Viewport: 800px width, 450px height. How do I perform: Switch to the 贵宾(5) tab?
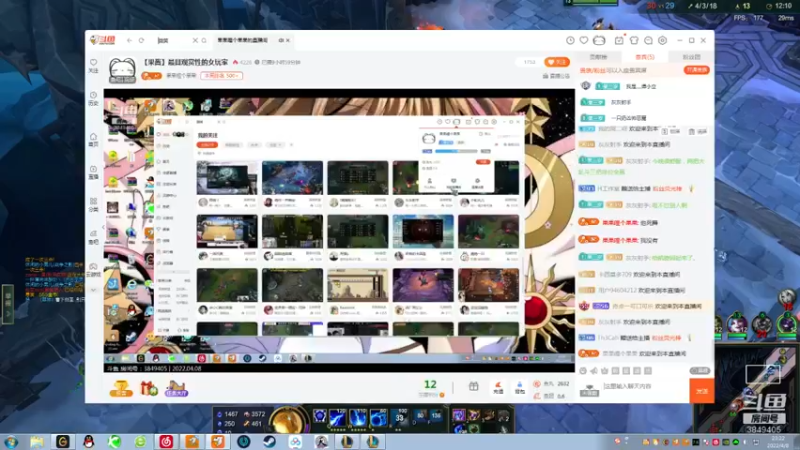tap(644, 57)
